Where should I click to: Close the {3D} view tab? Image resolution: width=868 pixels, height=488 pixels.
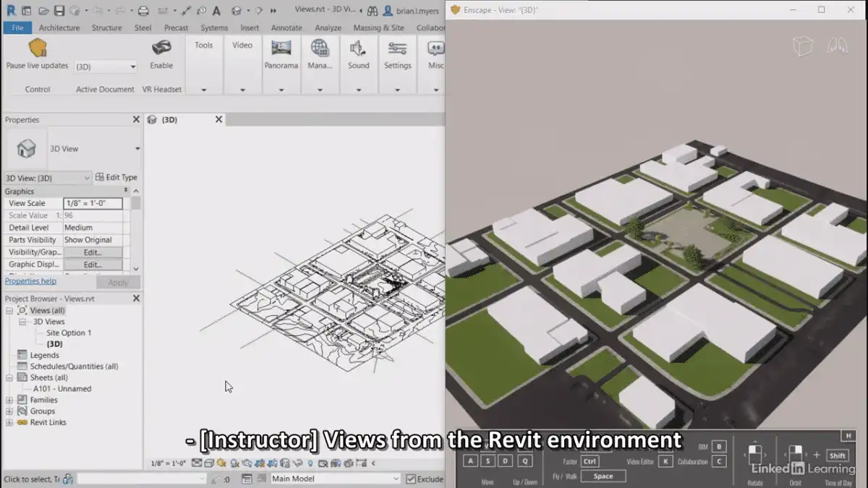coord(219,120)
